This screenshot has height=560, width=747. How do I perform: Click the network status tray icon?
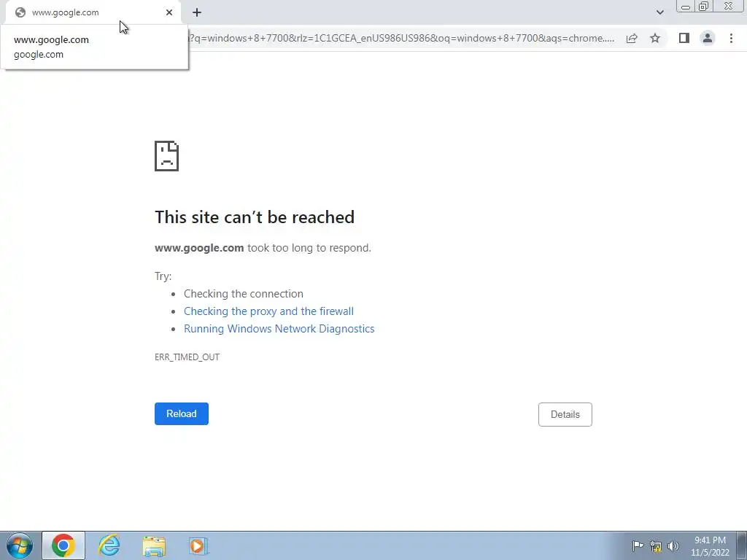(x=656, y=546)
